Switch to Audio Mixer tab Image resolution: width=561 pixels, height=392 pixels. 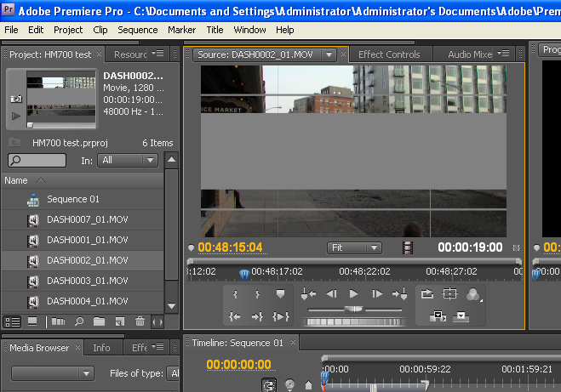click(470, 54)
